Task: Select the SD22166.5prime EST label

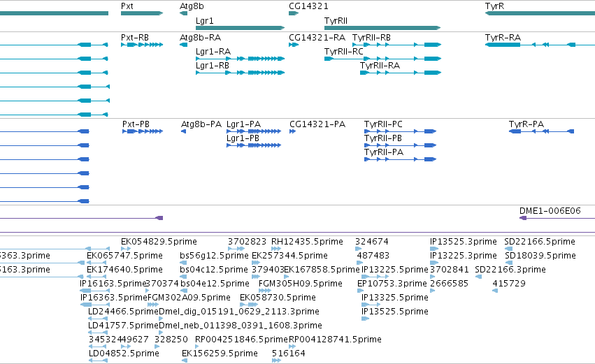Action: click(540, 242)
